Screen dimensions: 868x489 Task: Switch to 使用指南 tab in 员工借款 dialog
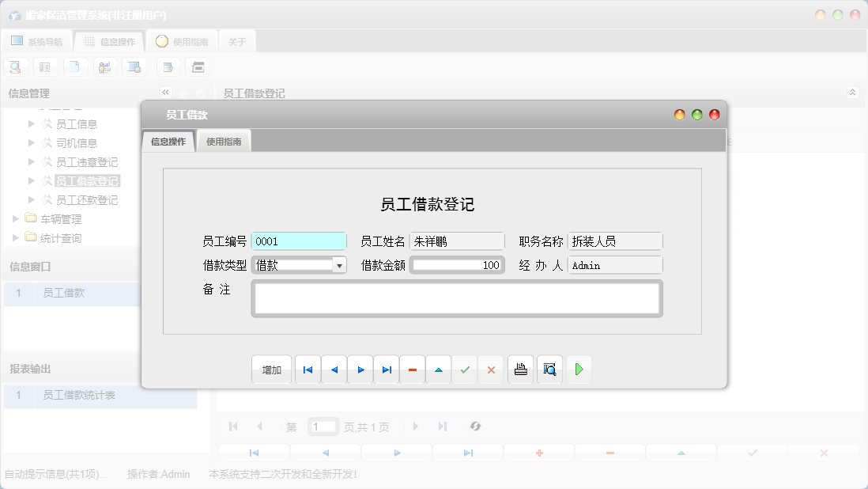click(x=224, y=142)
